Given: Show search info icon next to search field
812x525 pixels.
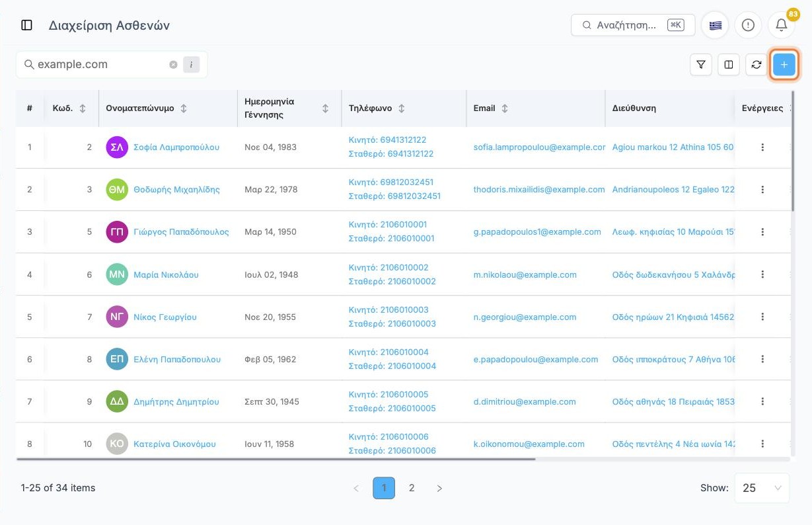Looking at the screenshot, I should [191, 65].
